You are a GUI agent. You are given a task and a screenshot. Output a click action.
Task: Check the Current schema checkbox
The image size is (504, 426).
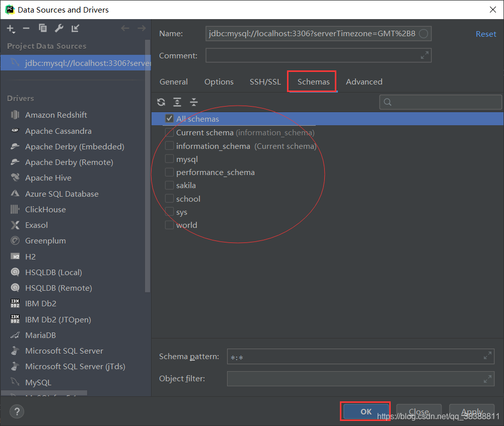point(169,132)
